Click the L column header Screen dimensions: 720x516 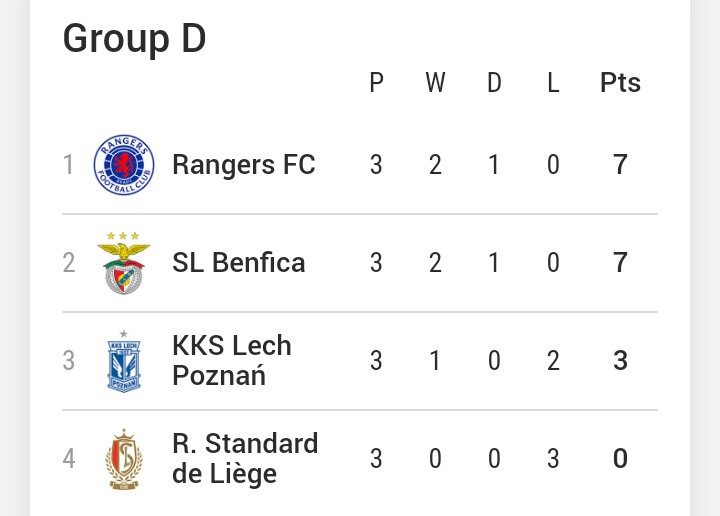pos(553,83)
